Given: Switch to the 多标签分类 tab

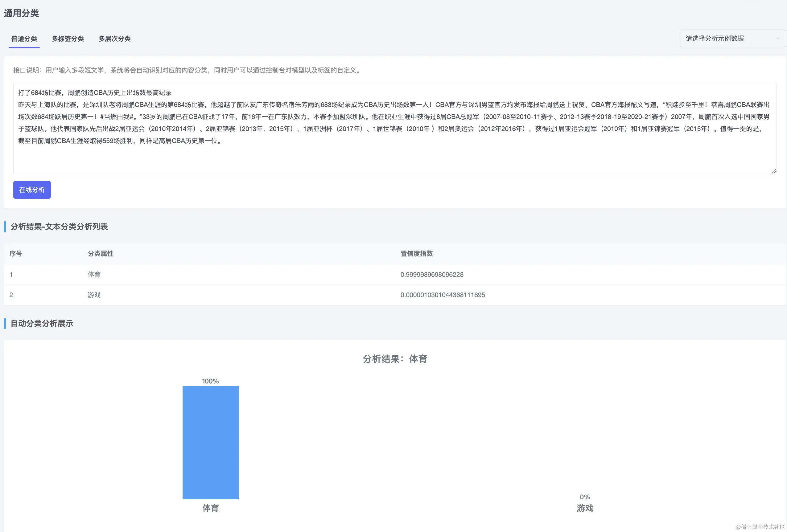Looking at the screenshot, I should pyautogui.click(x=68, y=39).
